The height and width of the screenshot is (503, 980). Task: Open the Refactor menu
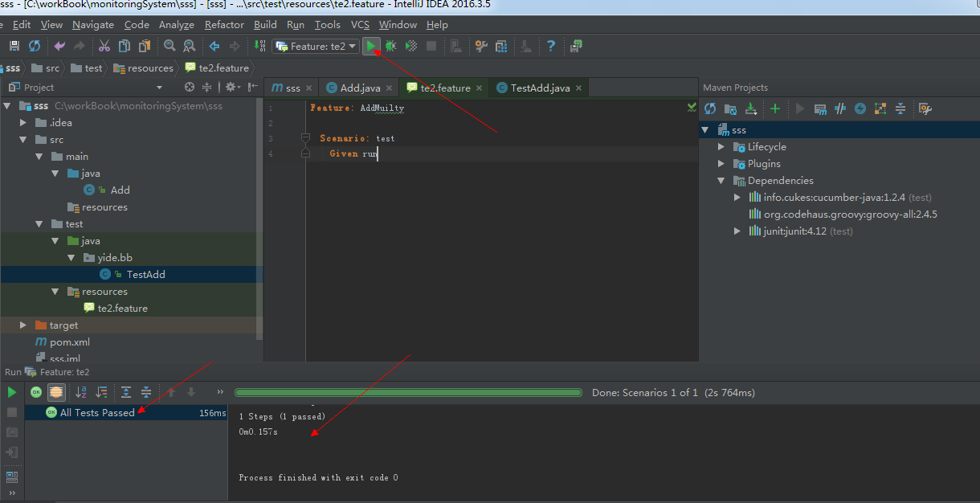pos(224,25)
